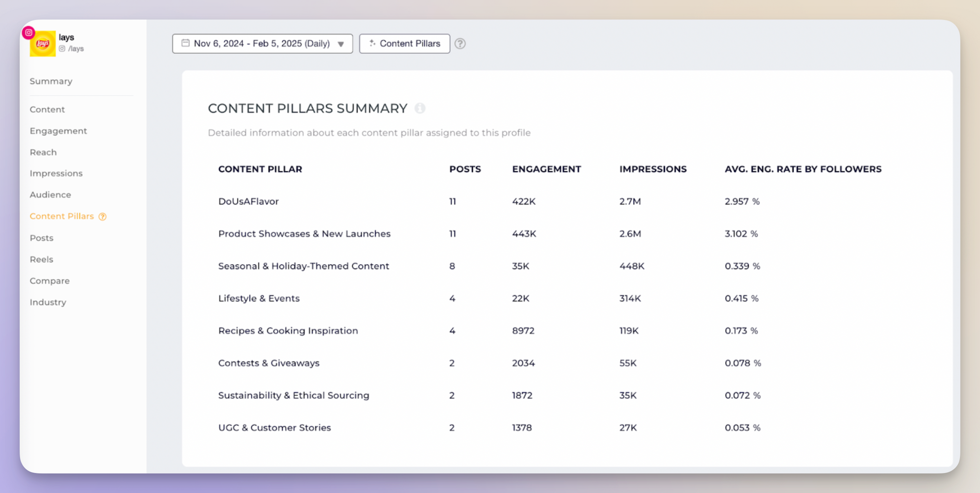Click the calendar icon in the date range selector
This screenshot has height=493, width=980.
pos(186,43)
